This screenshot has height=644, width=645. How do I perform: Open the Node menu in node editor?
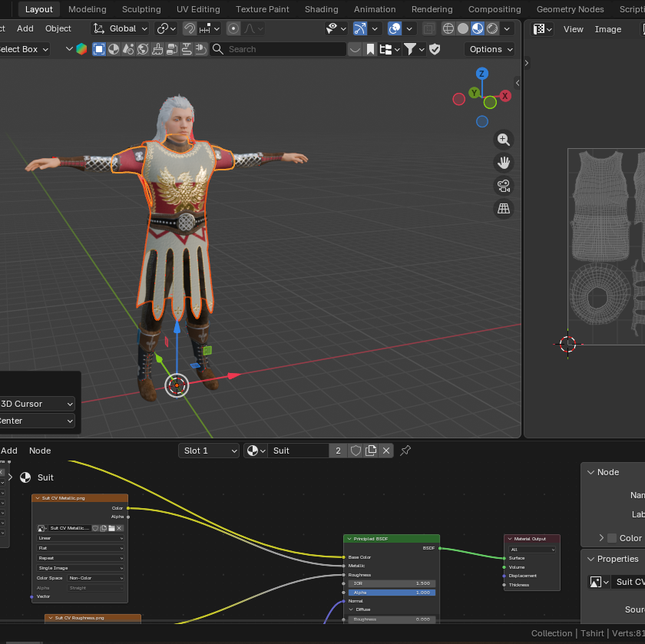click(x=40, y=451)
